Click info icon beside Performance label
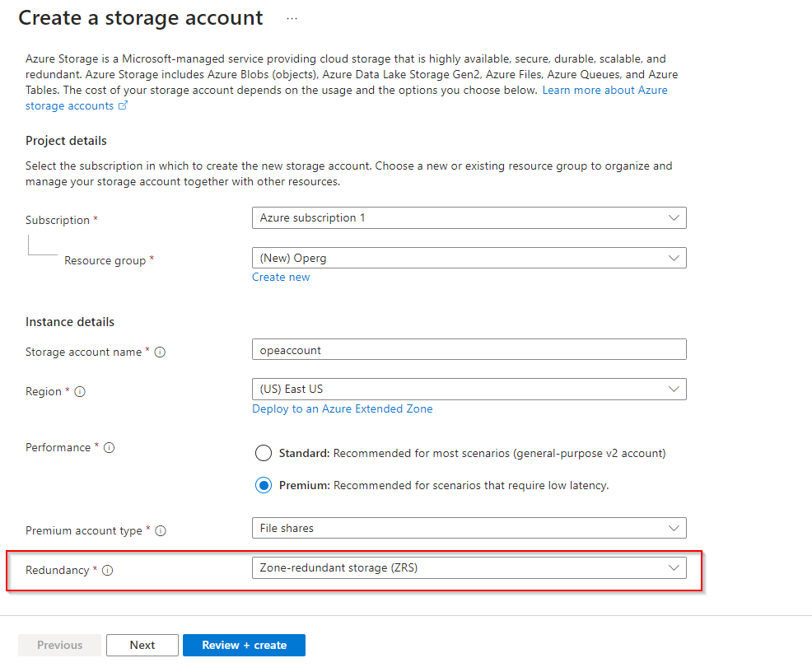The width and height of the screenshot is (812, 672). 109,448
